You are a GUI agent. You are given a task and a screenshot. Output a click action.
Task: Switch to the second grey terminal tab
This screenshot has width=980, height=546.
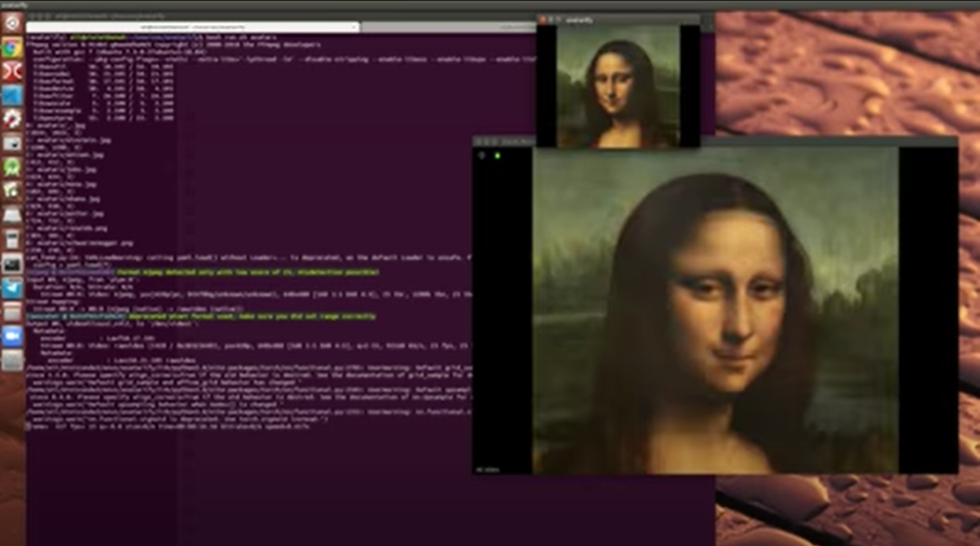448,27
